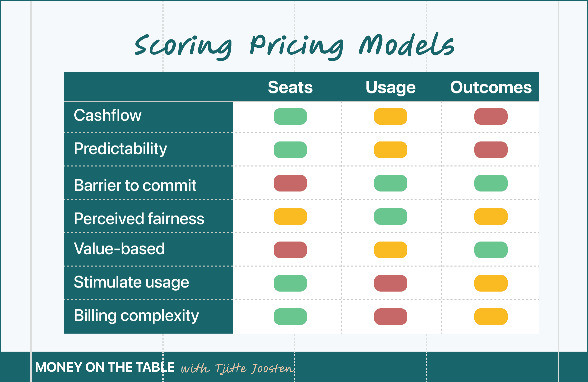Click the Perceived fairness row label
The image size is (588, 382).
(x=139, y=219)
